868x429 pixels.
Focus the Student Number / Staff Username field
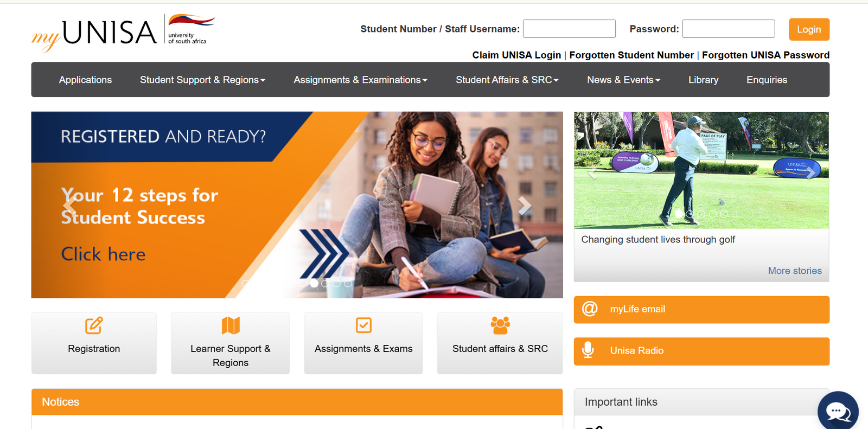569,29
